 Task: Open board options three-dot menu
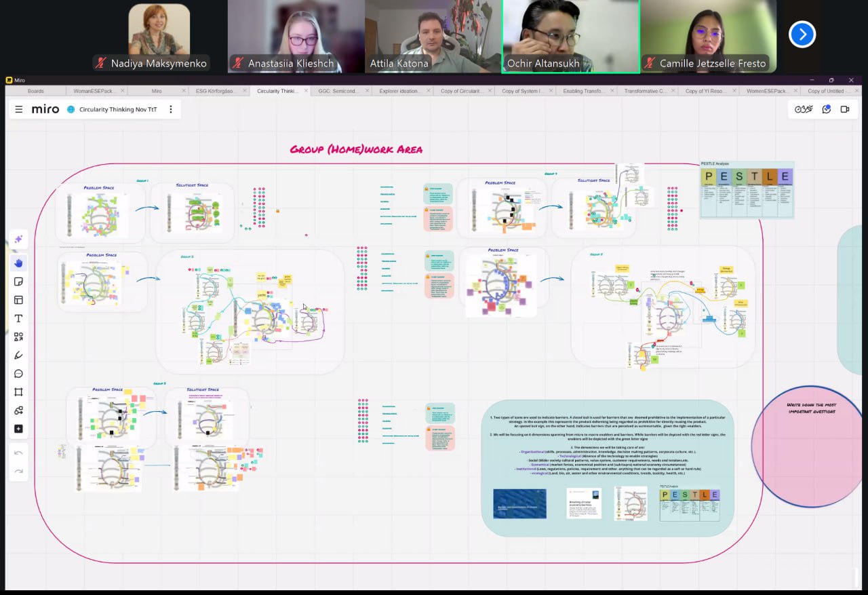click(171, 109)
